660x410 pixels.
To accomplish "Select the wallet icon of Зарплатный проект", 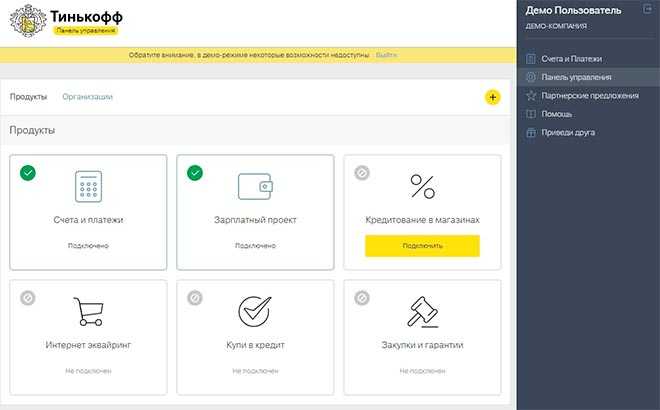I will click(255, 186).
